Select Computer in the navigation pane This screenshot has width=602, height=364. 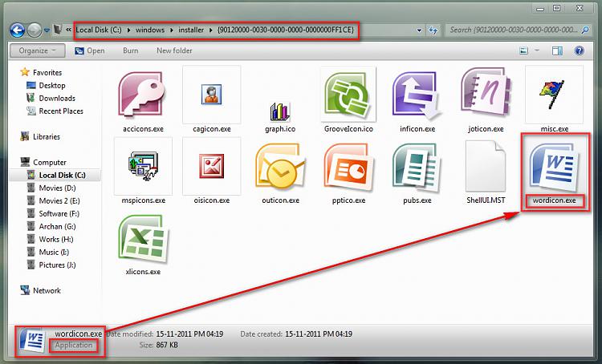point(50,162)
